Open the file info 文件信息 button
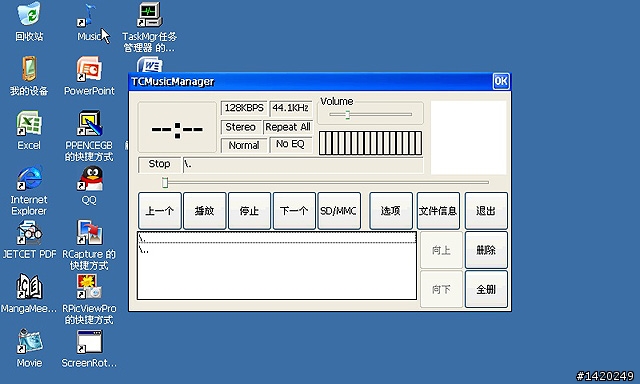Screen dimensions: 640x384 [x=438, y=211]
